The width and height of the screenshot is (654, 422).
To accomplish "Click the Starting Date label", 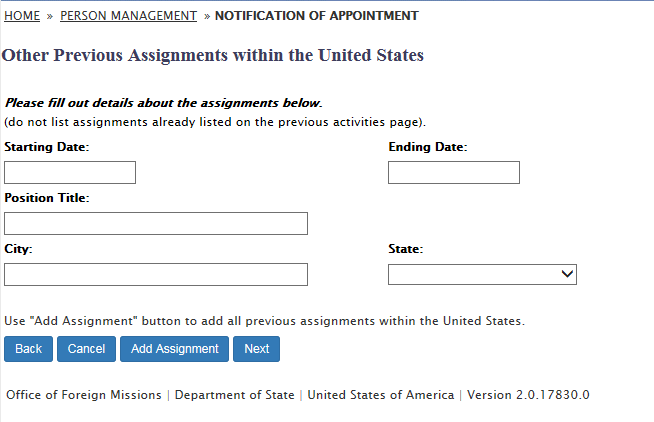I will tap(47, 147).
